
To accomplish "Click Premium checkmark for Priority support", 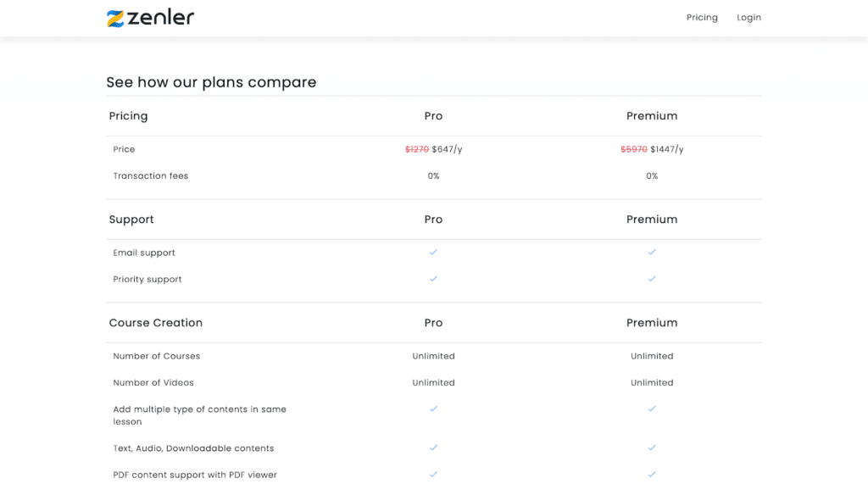I will [x=652, y=279].
